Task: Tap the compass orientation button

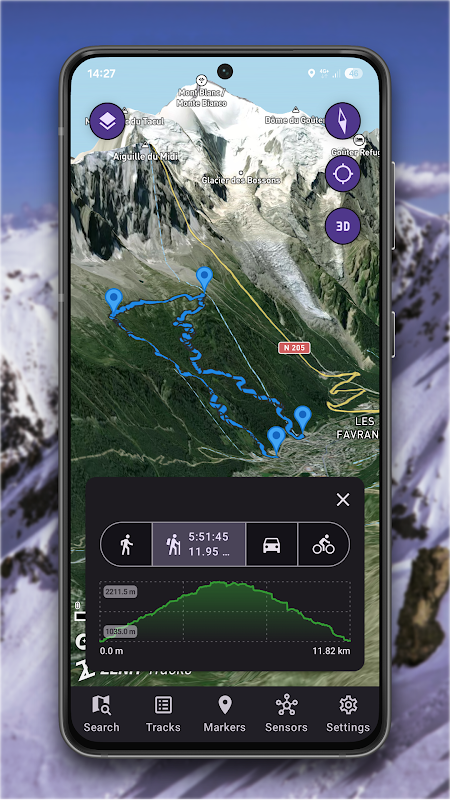Action: (343, 121)
